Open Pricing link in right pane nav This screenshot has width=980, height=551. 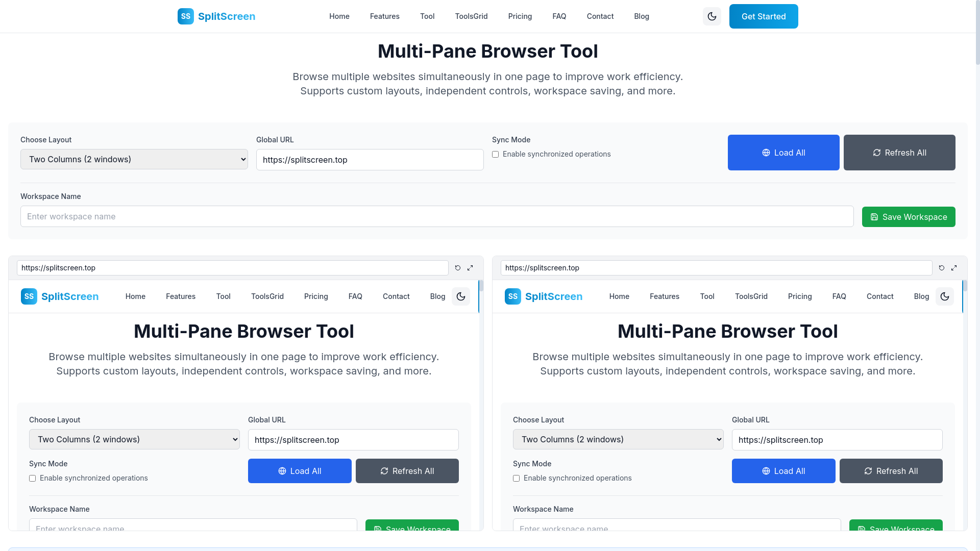pyautogui.click(x=800, y=296)
